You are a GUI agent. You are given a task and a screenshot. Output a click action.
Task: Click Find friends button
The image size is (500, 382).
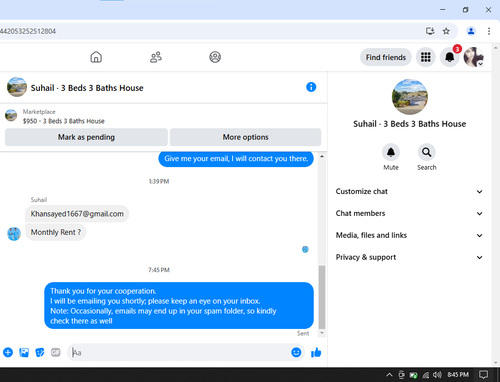pos(386,57)
